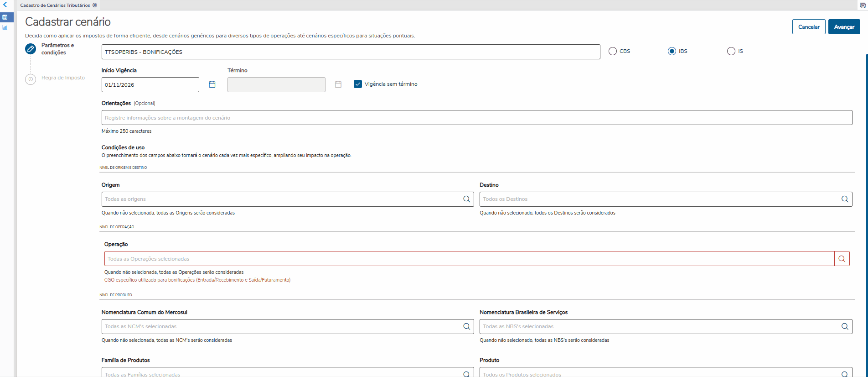
Task: Select the CBS radio button
Action: pyautogui.click(x=613, y=51)
